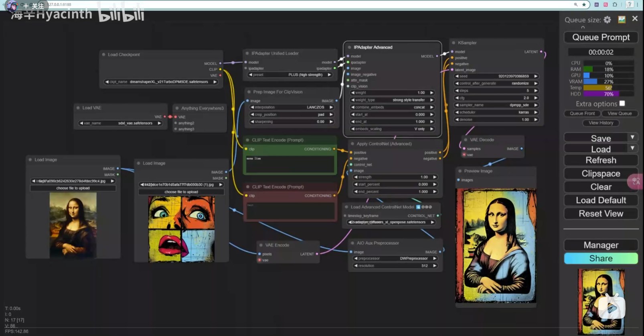
Task: Collapse the IPAdapter Advanced node title dot
Action: pos(349,47)
